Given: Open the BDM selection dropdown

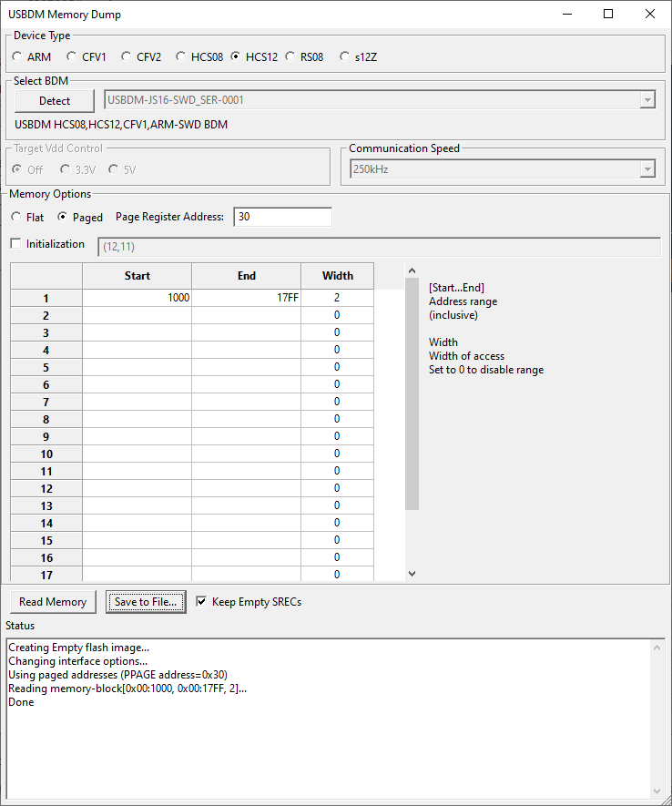Looking at the screenshot, I should (647, 99).
